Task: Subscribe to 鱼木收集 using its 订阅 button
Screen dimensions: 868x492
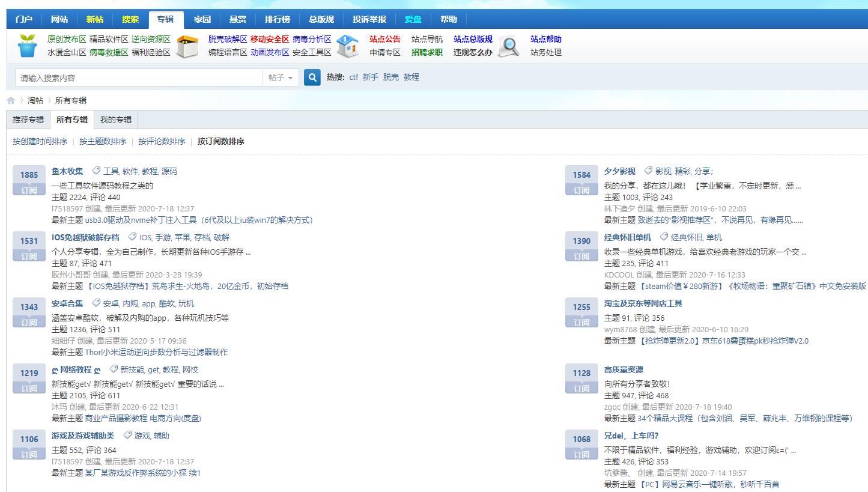Action: [x=28, y=190]
